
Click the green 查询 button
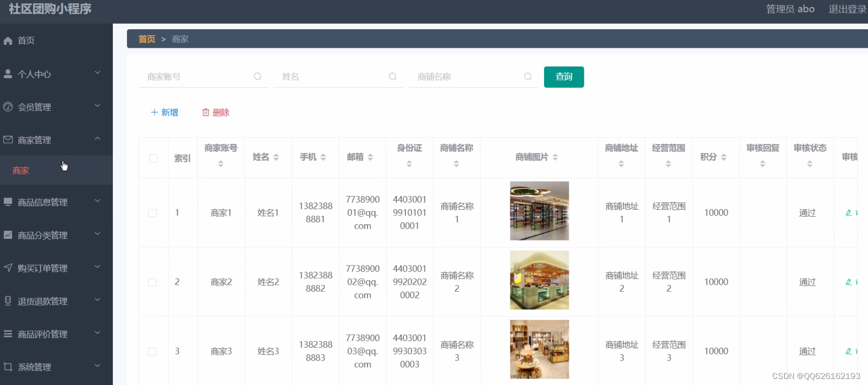pyautogui.click(x=564, y=77)
